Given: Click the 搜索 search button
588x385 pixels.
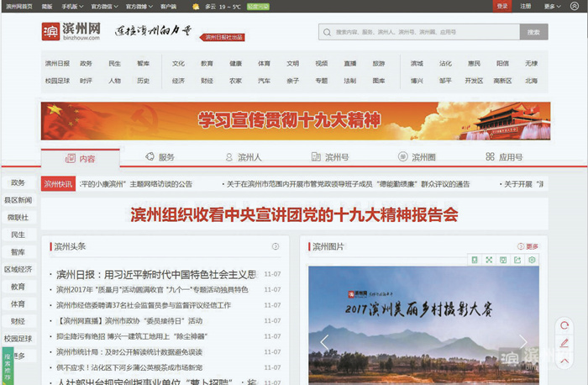Looking at the screenshot, I should pyautogui.click(x=533, y=32).
